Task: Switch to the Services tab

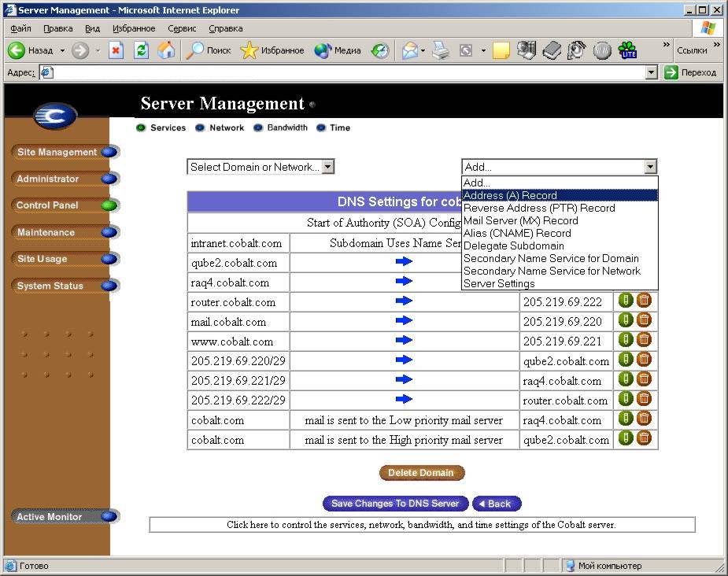Action: pos(161,127)
